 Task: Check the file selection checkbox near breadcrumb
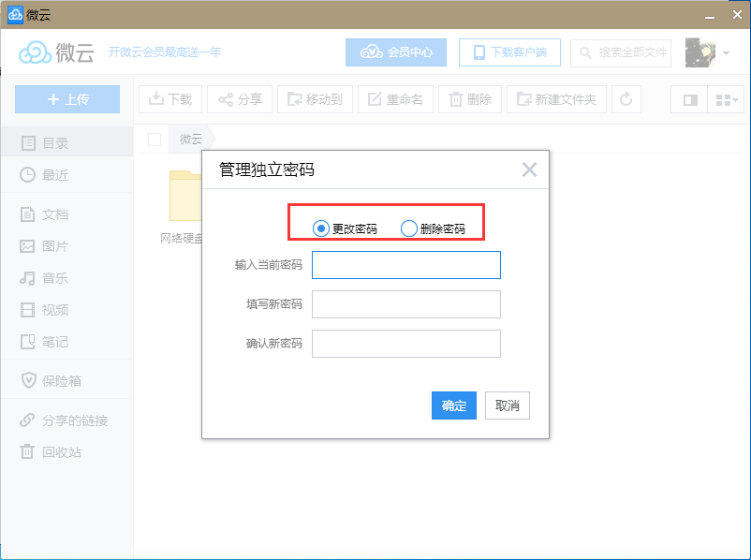point(155,137)
